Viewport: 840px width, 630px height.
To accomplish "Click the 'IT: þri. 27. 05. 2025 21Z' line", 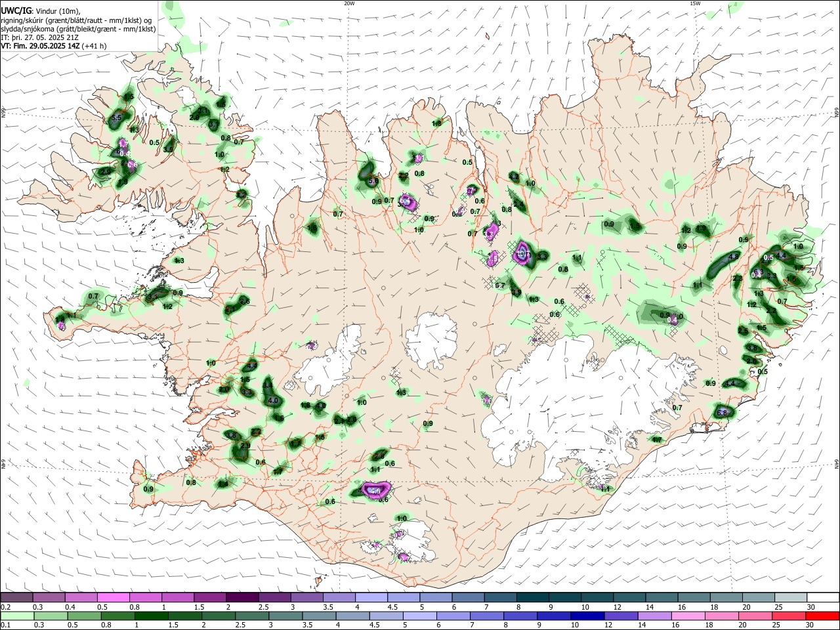I will click(40, 37).
